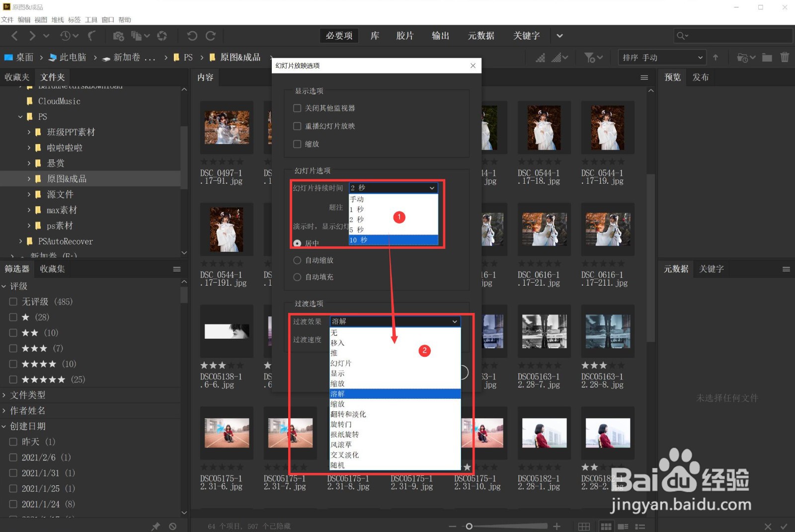Enable 缩放 checkbox in display options

click(x=297, y=144)
